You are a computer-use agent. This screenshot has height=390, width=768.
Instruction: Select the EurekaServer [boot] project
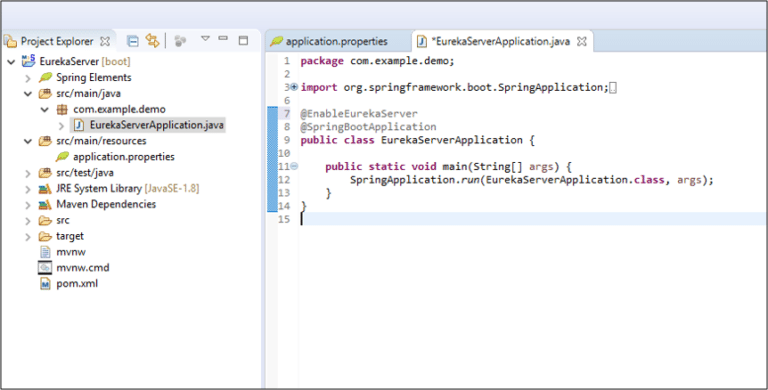pos(85,62)
